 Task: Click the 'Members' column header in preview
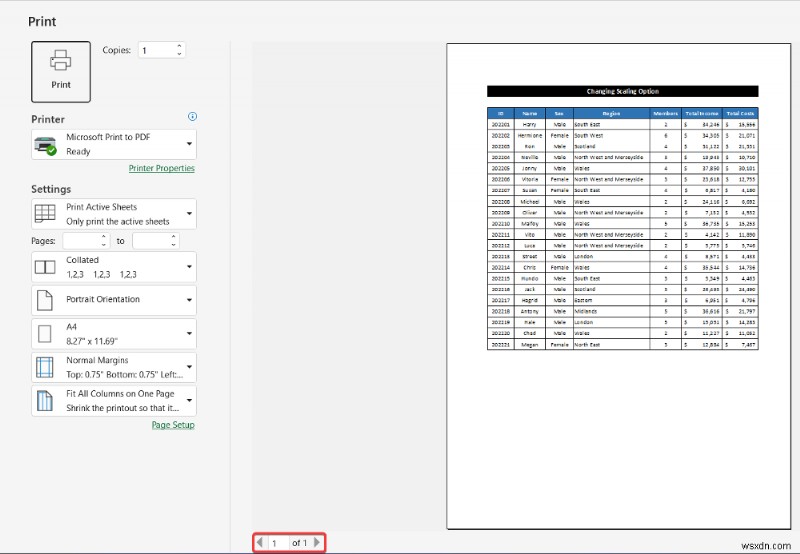pos(665,113)
